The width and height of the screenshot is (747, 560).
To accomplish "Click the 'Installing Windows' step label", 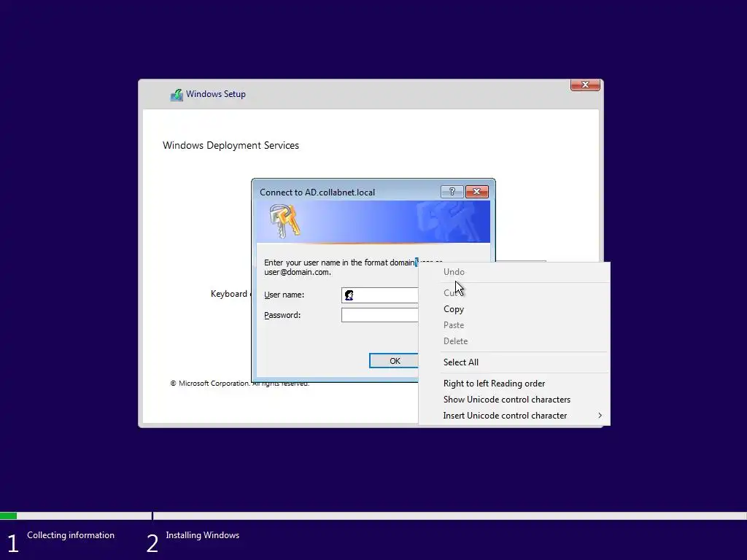I will click(x=203, y=535).
